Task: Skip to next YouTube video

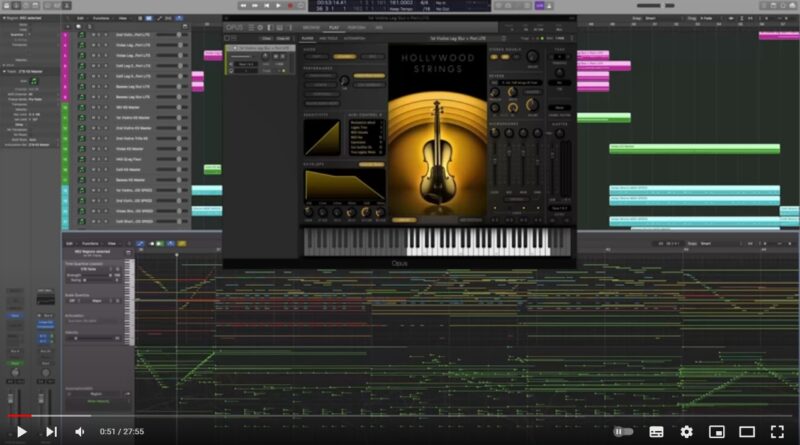Action: tap(51, 432)
